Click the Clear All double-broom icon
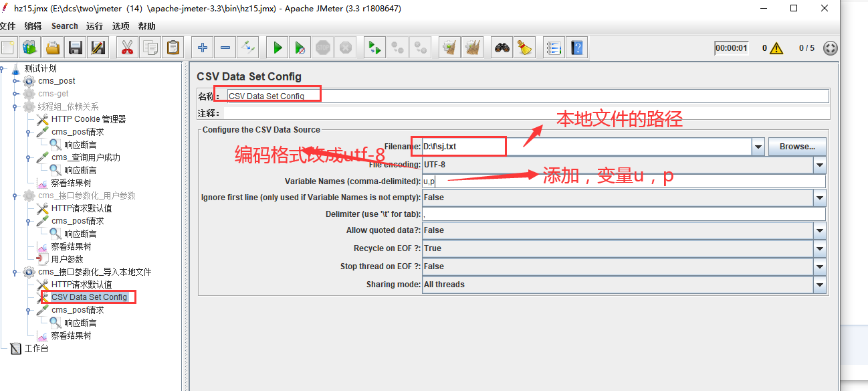This screenshot has width=868, height=391. [x=473, y=48]
